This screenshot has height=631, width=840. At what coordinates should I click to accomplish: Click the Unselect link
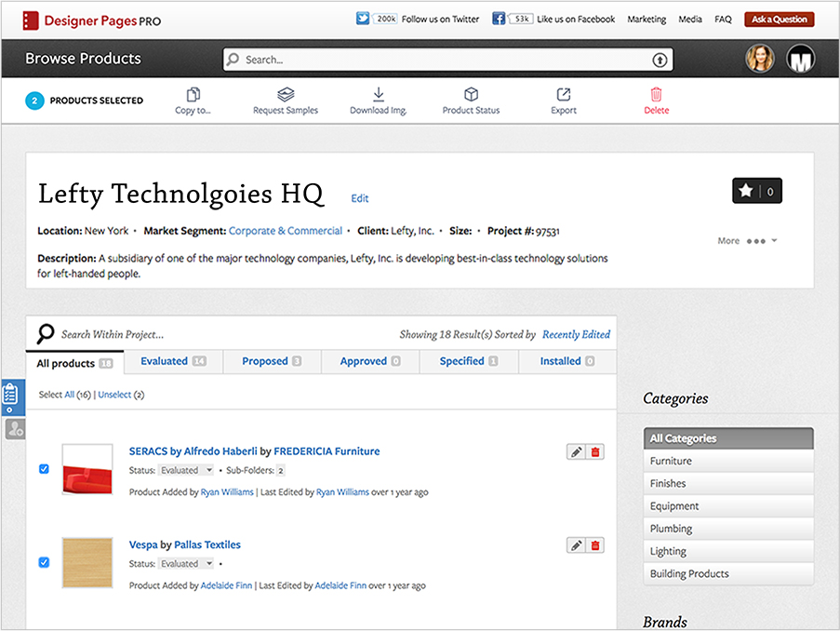[114, 395]
